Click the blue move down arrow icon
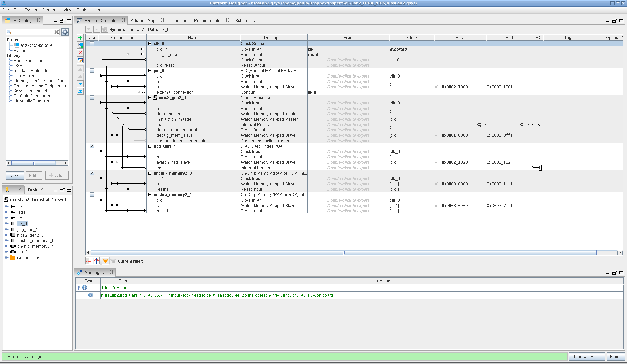The image size is (627, 364). click(80, 84)
